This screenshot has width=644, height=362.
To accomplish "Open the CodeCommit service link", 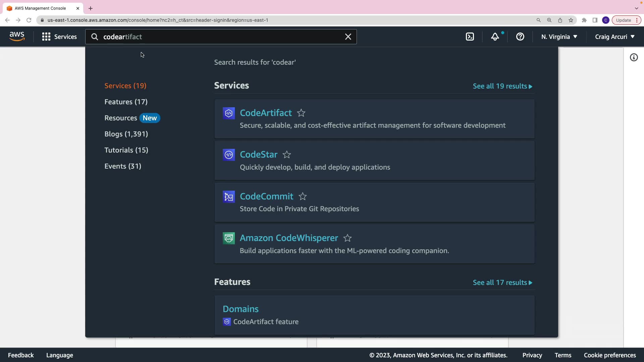I will [266, 196].
